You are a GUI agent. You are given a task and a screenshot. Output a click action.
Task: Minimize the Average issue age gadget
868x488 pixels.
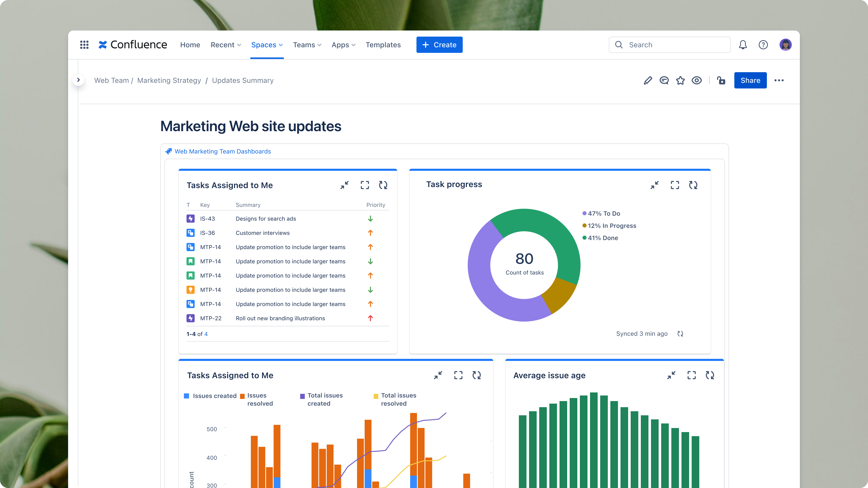tap(671, 375)
